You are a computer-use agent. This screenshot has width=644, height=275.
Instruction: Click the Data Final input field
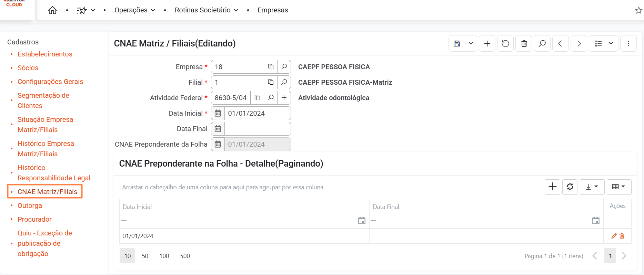pos(257,129)
